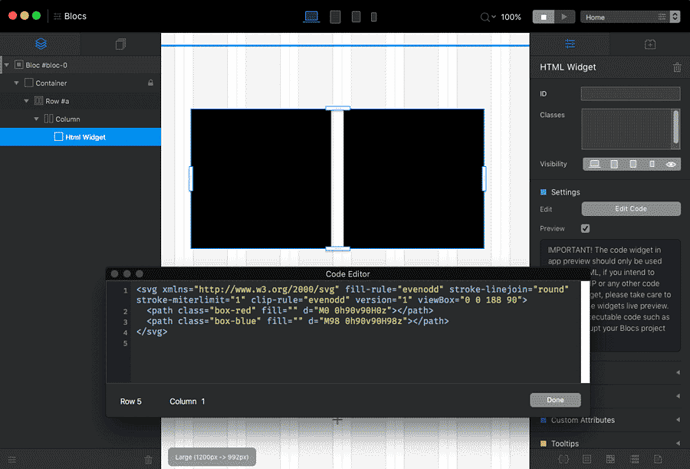690x469 pixels.
Task: Toggle the eye visibility icon in Visibility row
Action: click(671, 163)
